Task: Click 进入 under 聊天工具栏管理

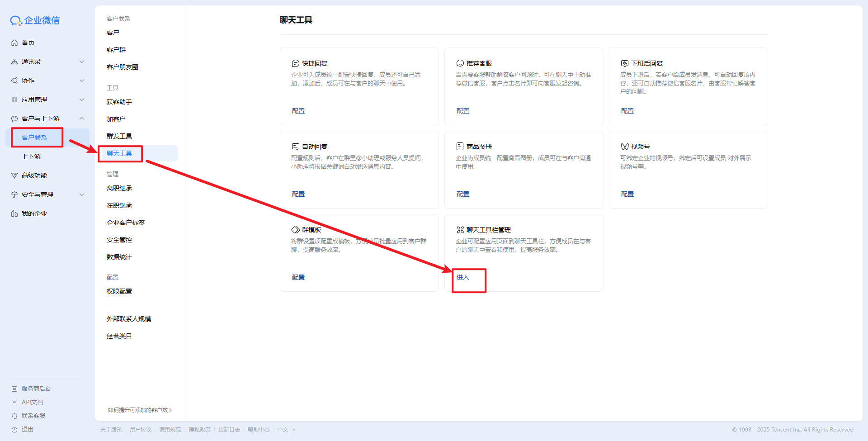Action: (x=463, y=277)
